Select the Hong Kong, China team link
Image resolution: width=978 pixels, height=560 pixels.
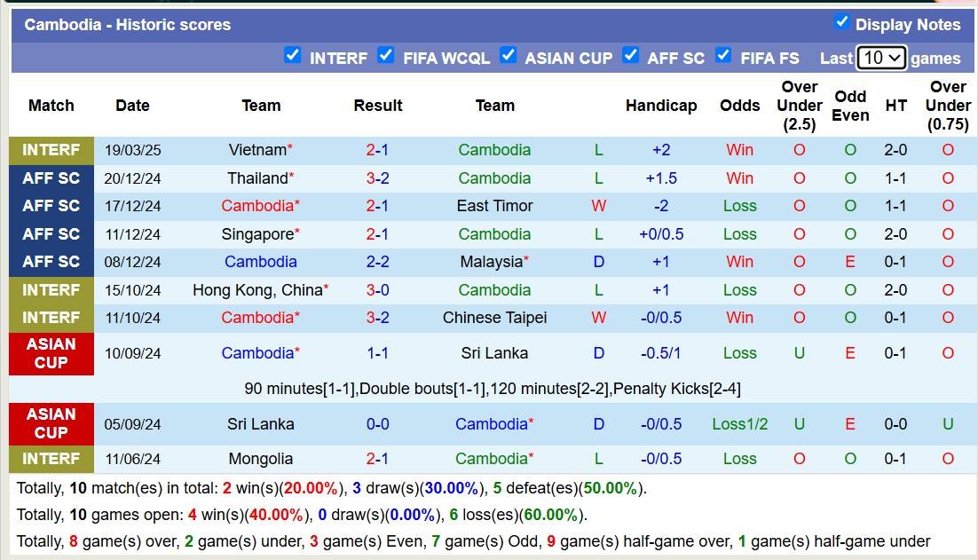(256, 290)
